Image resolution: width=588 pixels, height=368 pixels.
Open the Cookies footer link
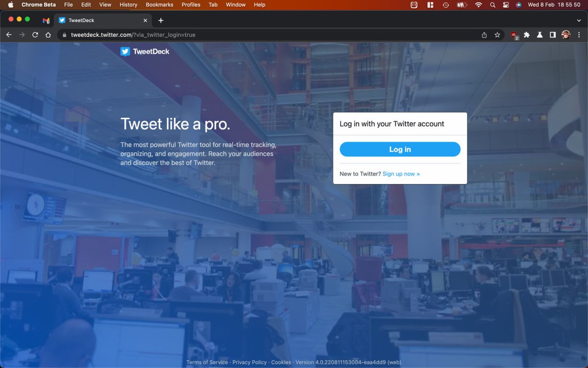pos(281,362)
